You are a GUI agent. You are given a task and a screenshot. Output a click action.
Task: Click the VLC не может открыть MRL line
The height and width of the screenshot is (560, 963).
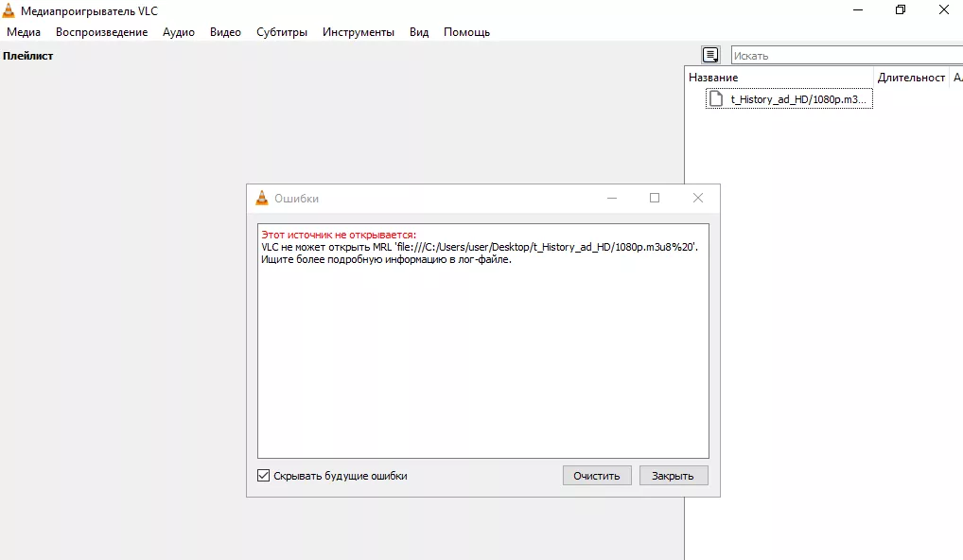480,247
